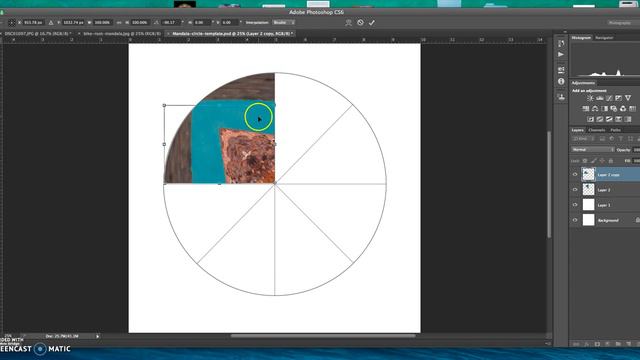Toggle lock all icon

611,161
